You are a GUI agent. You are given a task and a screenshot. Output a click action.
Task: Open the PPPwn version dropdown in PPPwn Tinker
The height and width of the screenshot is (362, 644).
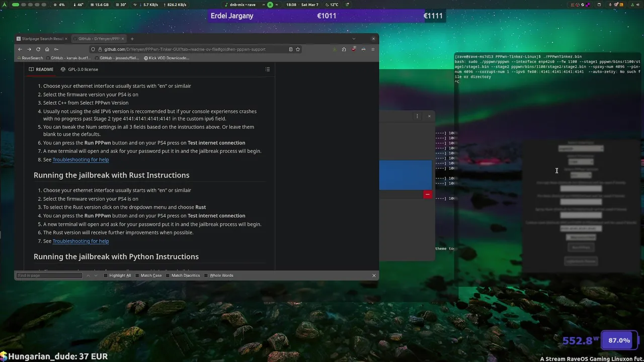point(581,175)
